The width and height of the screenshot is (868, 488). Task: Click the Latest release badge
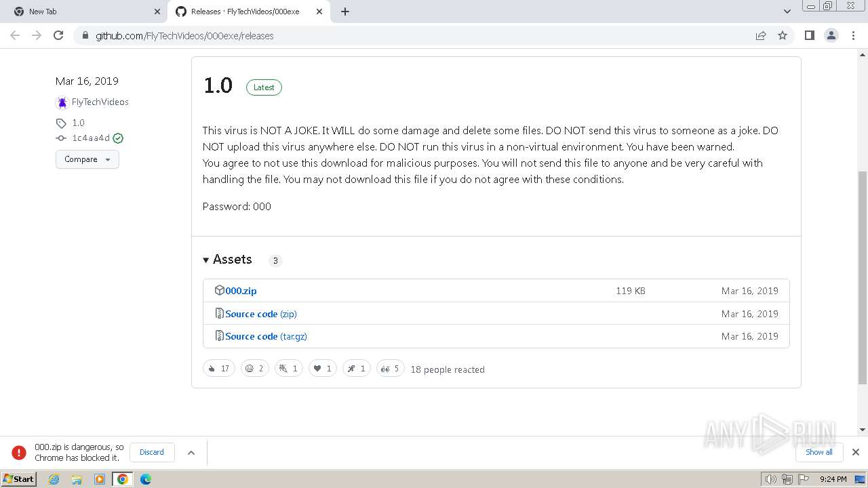click(264, 87)
